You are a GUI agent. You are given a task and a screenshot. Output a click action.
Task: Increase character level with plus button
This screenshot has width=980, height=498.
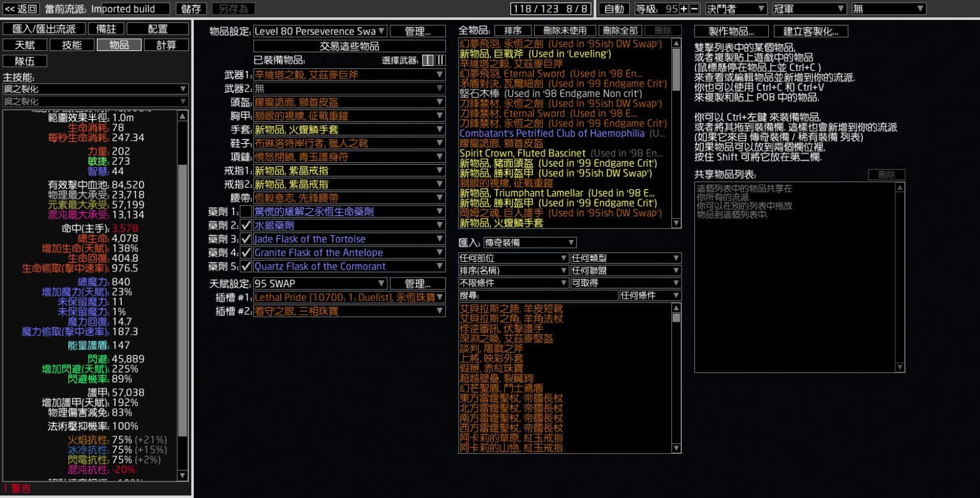coord(684,9)
